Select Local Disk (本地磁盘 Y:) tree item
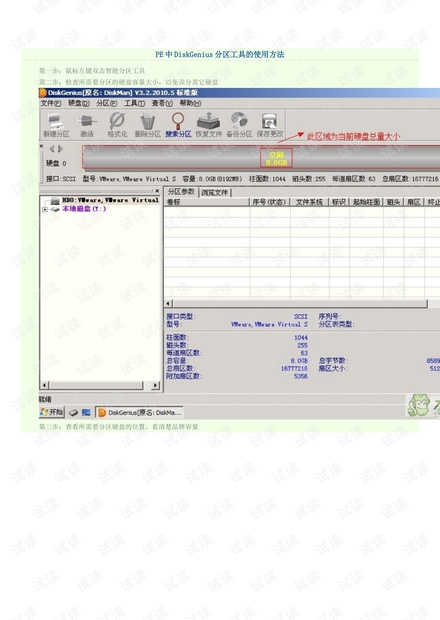This screenshot has width=440, height=620. coord(84,209)
